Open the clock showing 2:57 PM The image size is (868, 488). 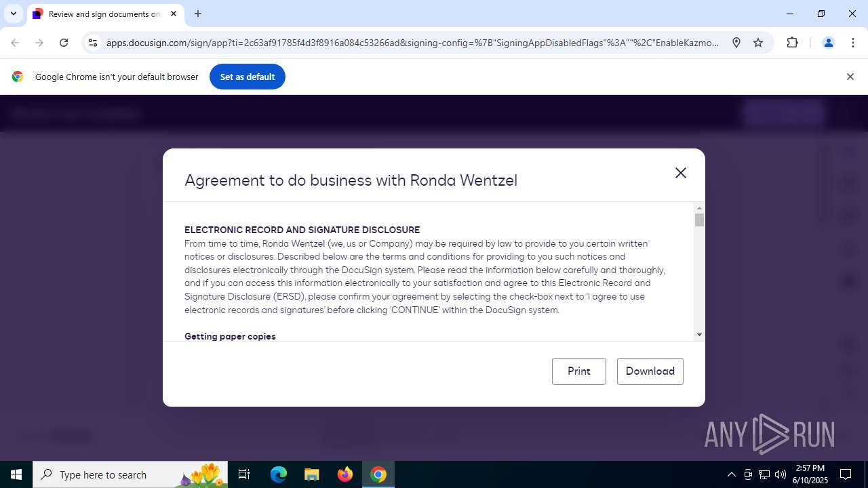pos(810,474)
